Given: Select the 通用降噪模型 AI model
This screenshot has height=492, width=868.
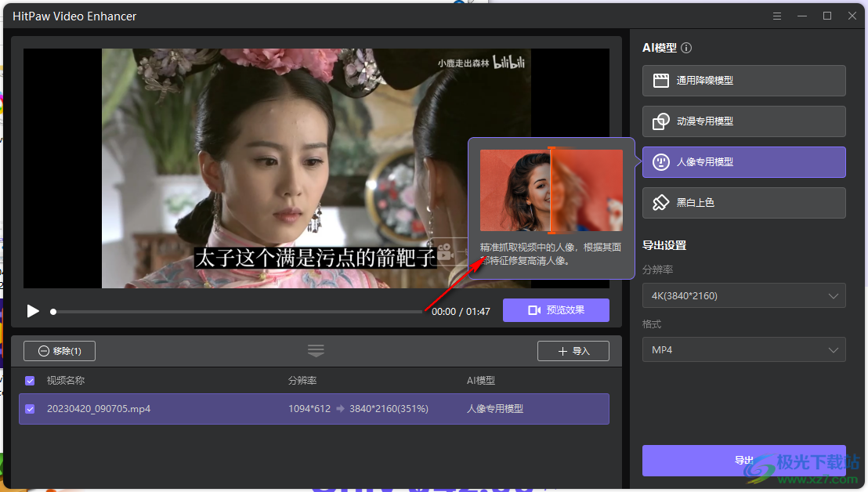Looking at the screenshot, I should pos(743,81).
